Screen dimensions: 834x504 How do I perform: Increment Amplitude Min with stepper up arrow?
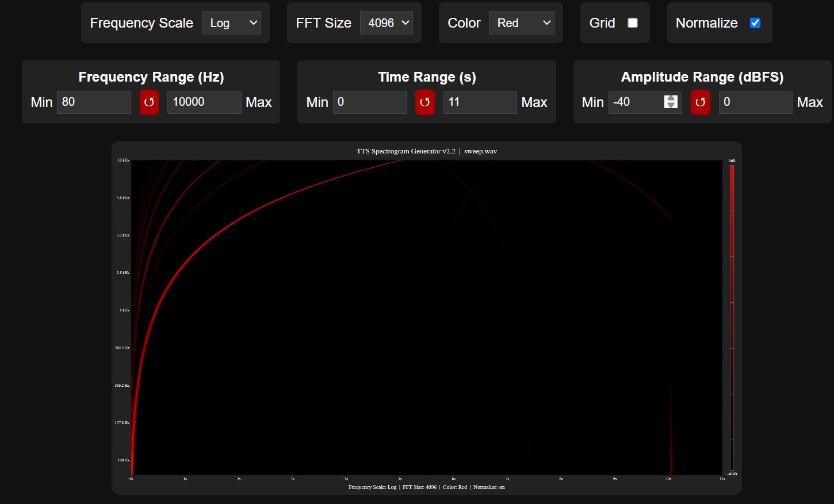[x=671, y=98]
